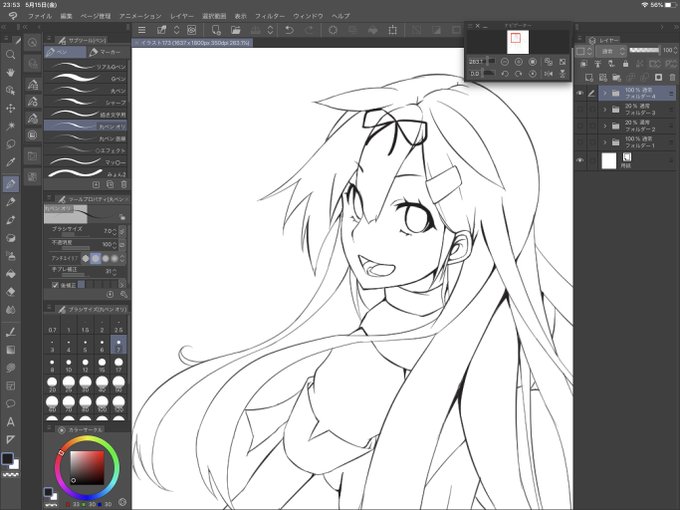
Task: Open the フィルター menu
Action: [270, 16]
